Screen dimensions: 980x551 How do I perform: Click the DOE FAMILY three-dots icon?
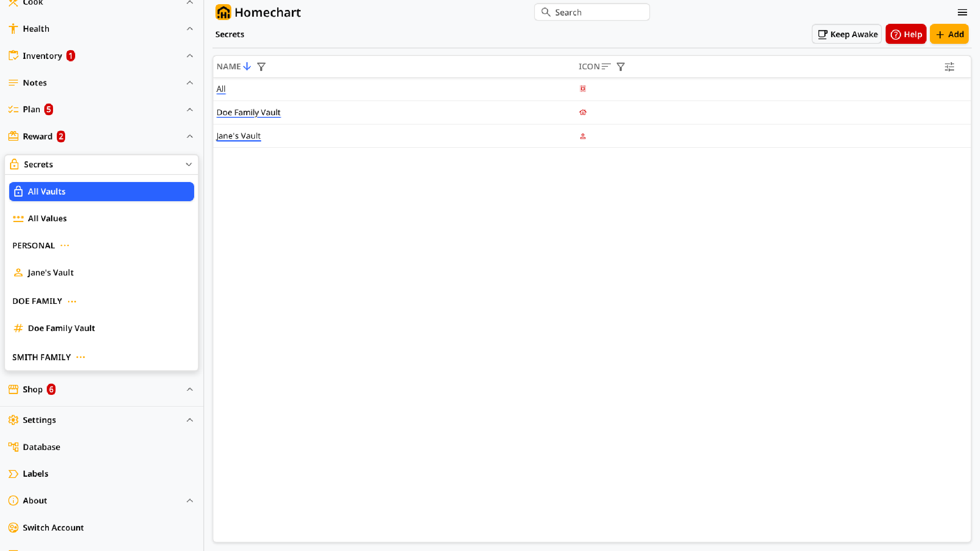(72, 301)
